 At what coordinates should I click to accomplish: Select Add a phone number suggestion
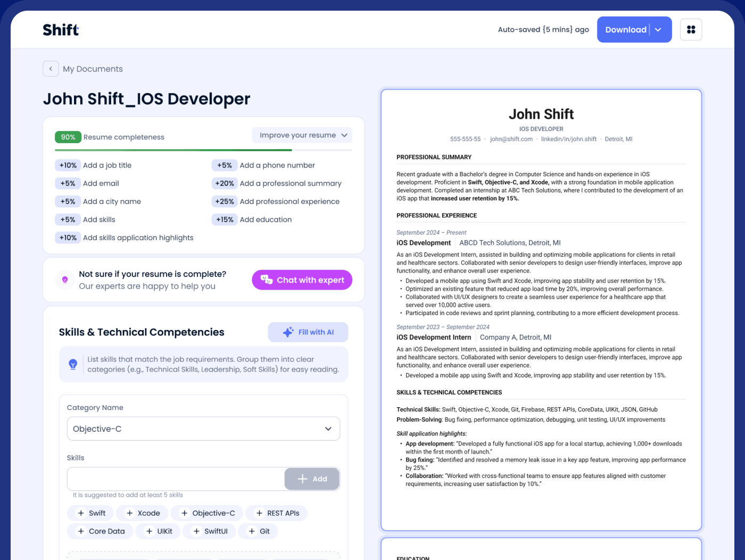[x=263, y=166]
